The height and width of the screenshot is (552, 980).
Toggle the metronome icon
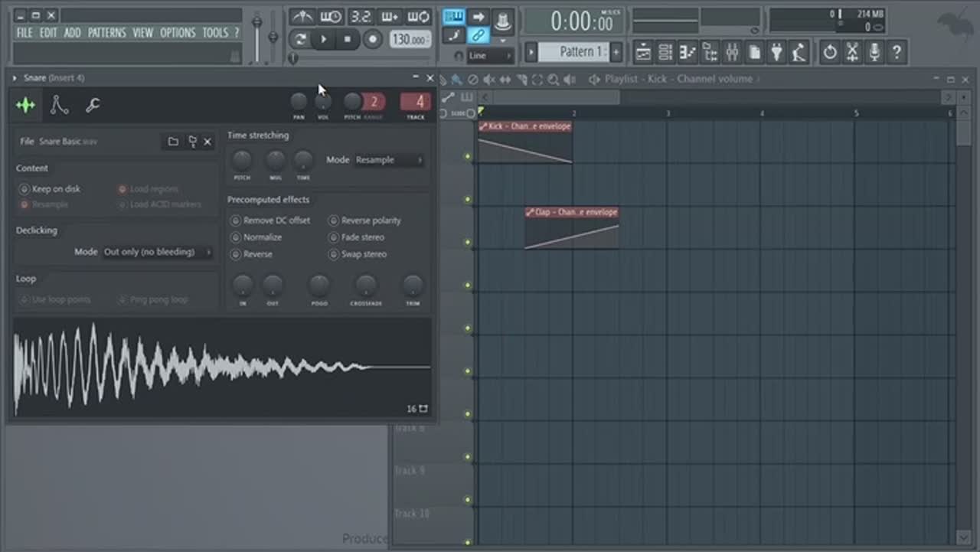(x=302, y=17)
